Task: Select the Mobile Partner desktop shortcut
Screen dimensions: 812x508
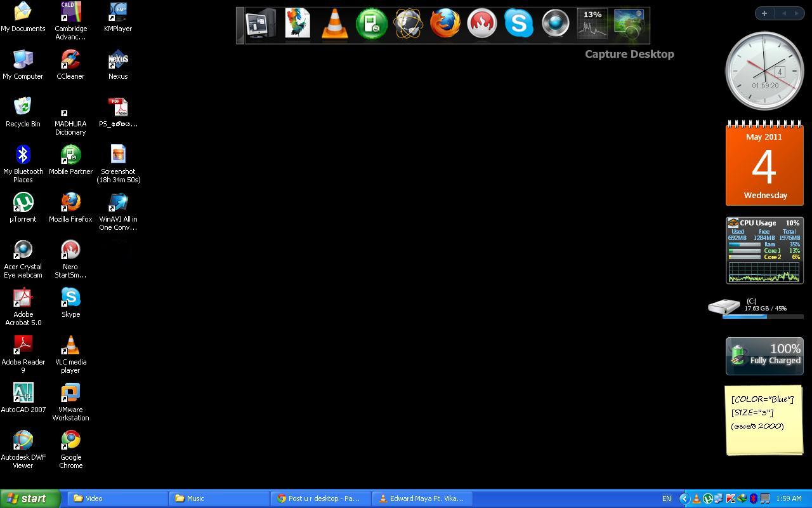Action: click(70, 160)
